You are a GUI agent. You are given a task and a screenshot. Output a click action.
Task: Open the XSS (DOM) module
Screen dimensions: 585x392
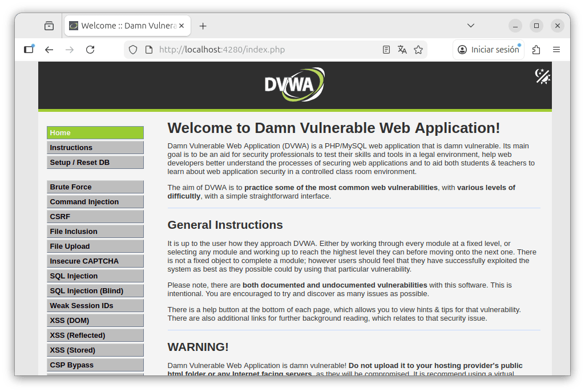point(95,320)
